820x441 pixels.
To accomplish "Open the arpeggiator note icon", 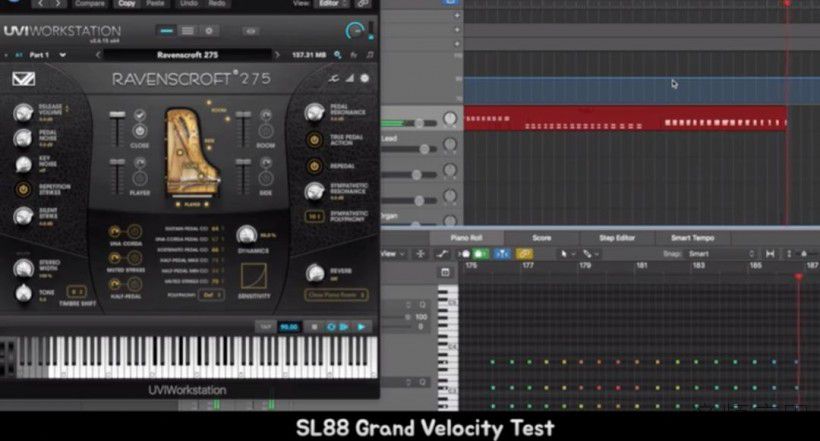I will pyautogui.click(x=370, y=55).
